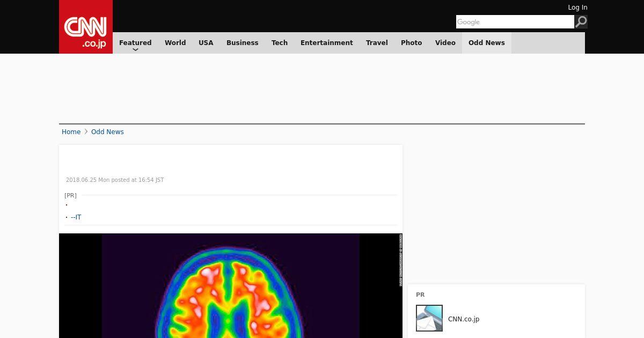The width and height of the screenshot is (644, 338).
Task: Click the Google search field
Action: click(x=515, y=21)
